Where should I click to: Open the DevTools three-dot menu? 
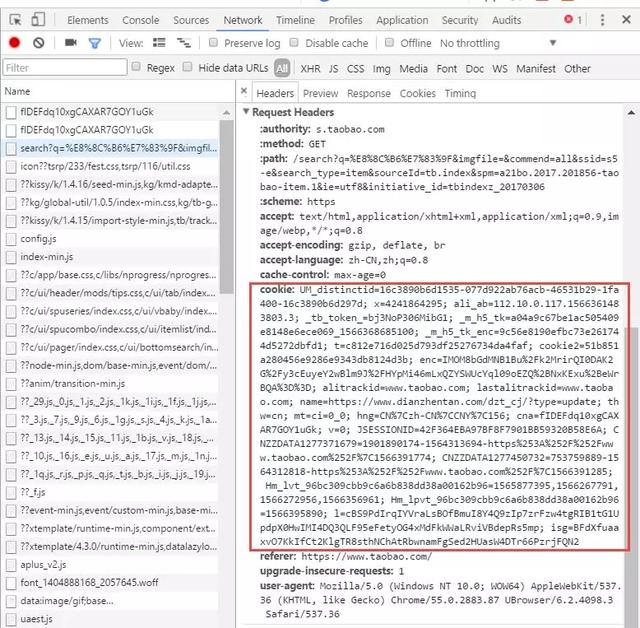(602, 20)
